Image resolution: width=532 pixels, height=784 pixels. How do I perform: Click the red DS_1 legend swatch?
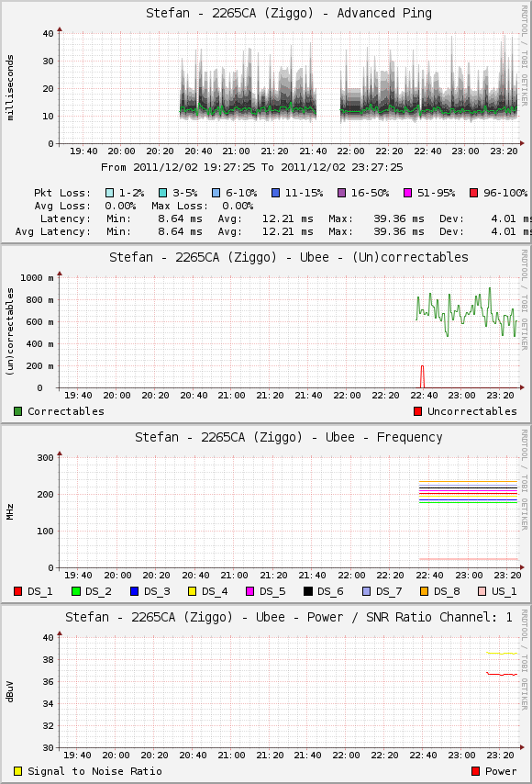(x=18, y=591)
